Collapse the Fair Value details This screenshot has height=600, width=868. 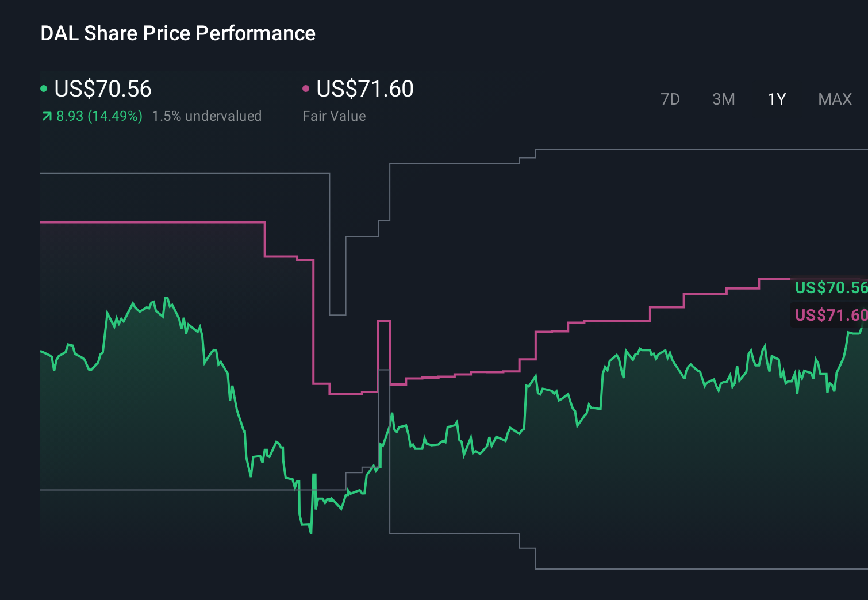[x=334, y=116]
